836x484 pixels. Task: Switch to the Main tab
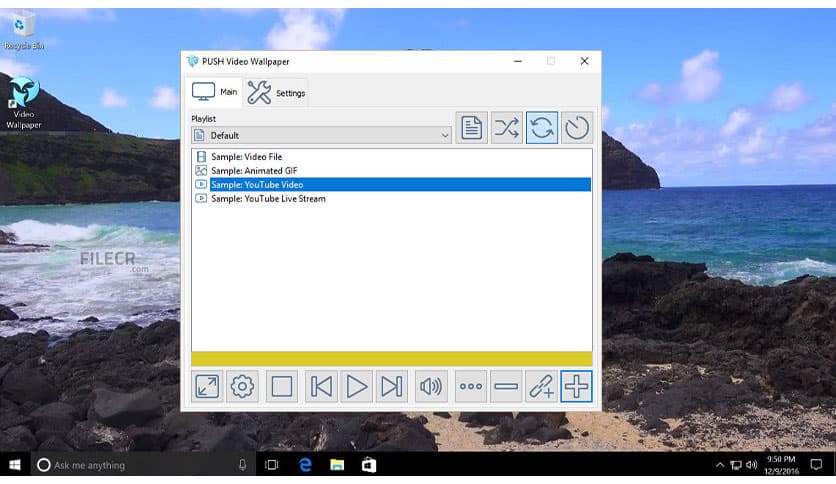point(214,92)
